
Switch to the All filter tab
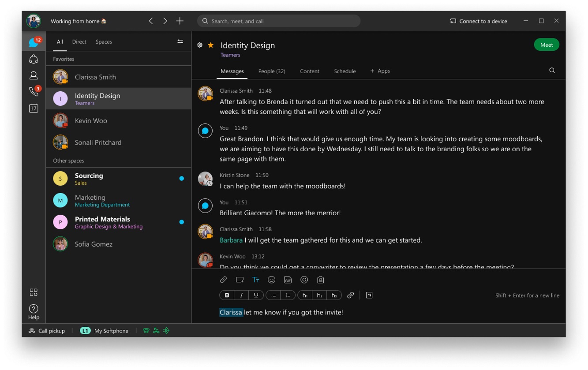coord(60,42)
